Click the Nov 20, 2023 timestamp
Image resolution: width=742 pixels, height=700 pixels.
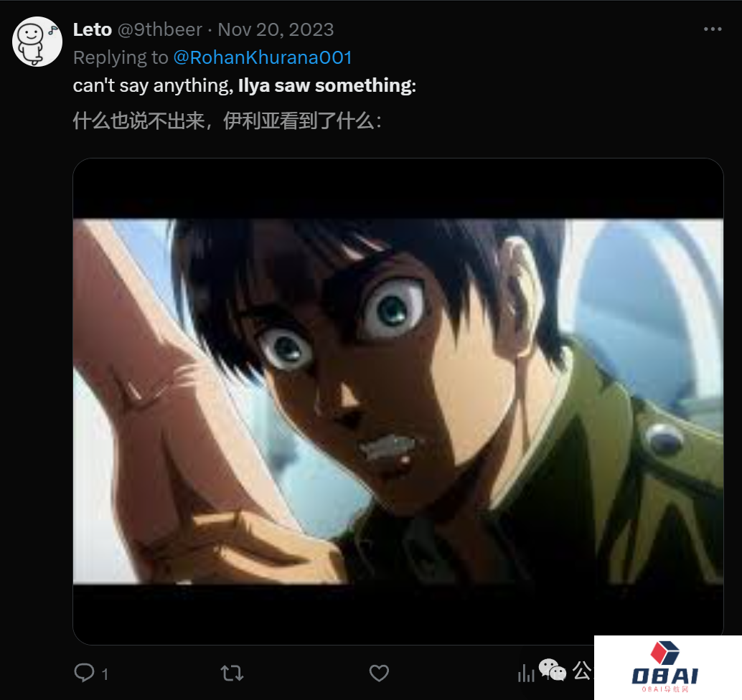pos(276,30)
